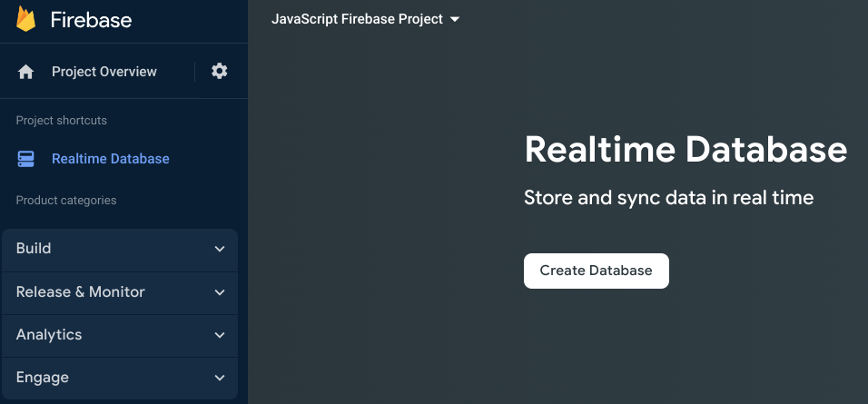
Task: Click the Project shortcuts label
Action: [x=62, y=120]
